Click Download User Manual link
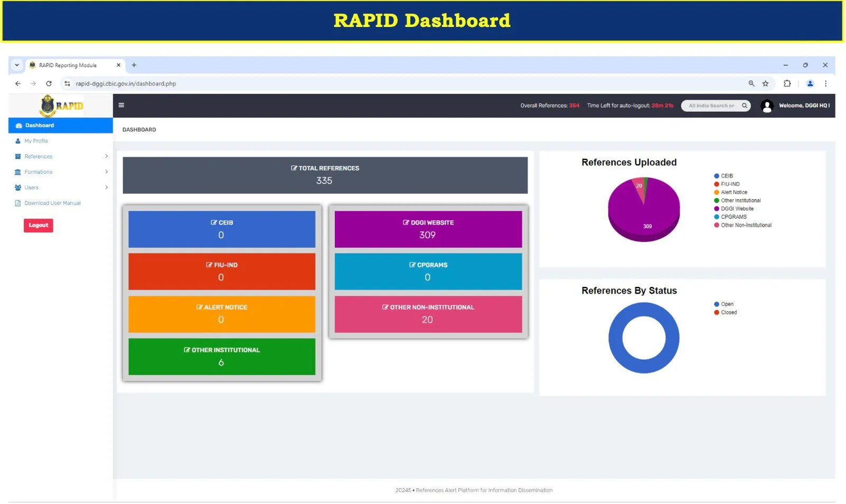The image size is (846, 504). (52, 203)
